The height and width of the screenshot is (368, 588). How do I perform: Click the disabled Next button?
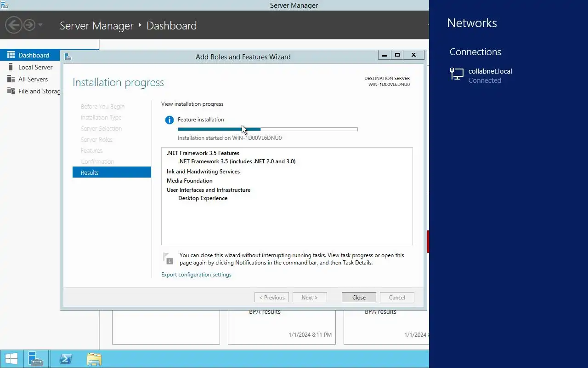[x=310, y=298]
